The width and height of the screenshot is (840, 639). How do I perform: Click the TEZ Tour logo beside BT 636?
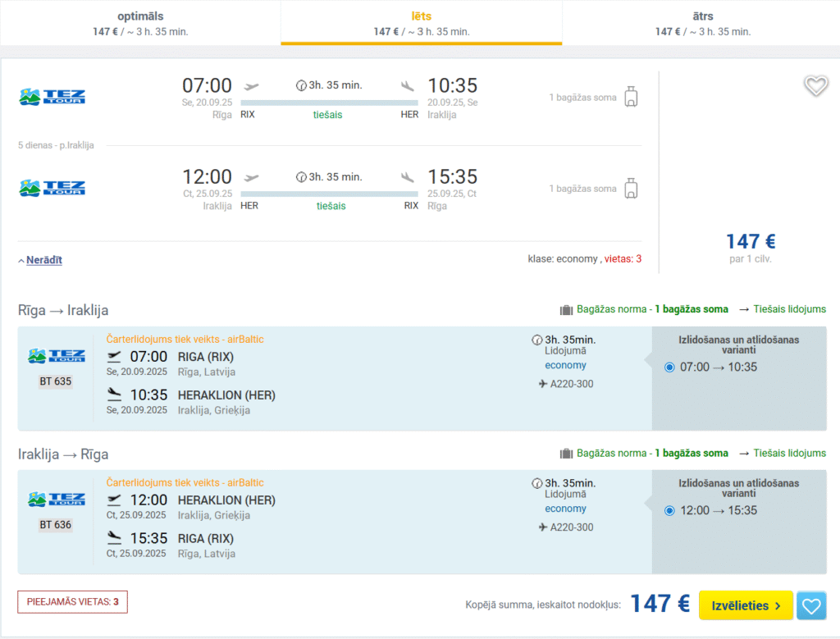pos(56,499)
